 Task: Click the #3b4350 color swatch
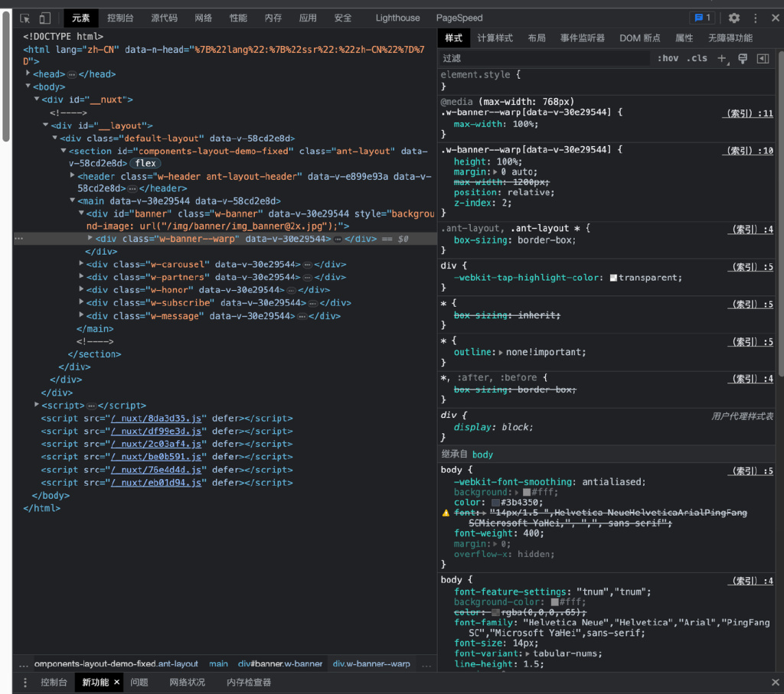(495, 502)
